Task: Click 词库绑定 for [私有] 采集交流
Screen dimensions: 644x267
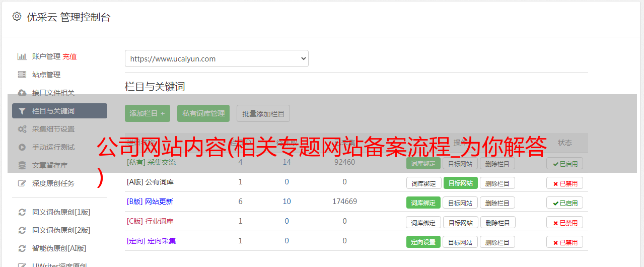Action: 423,164
